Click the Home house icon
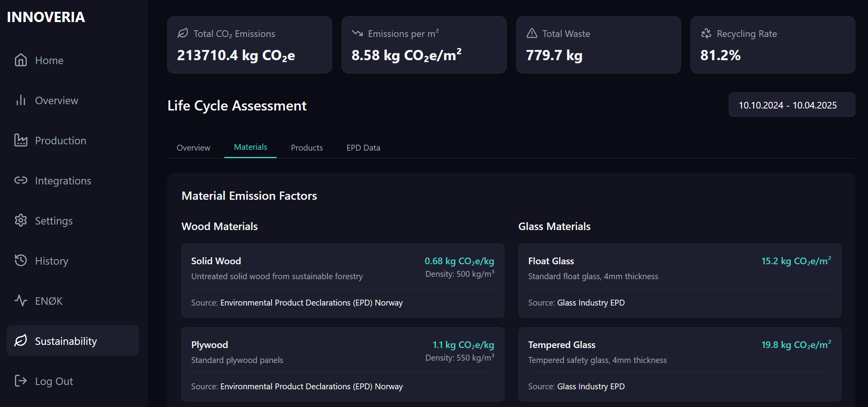 [x=21, y=60]
